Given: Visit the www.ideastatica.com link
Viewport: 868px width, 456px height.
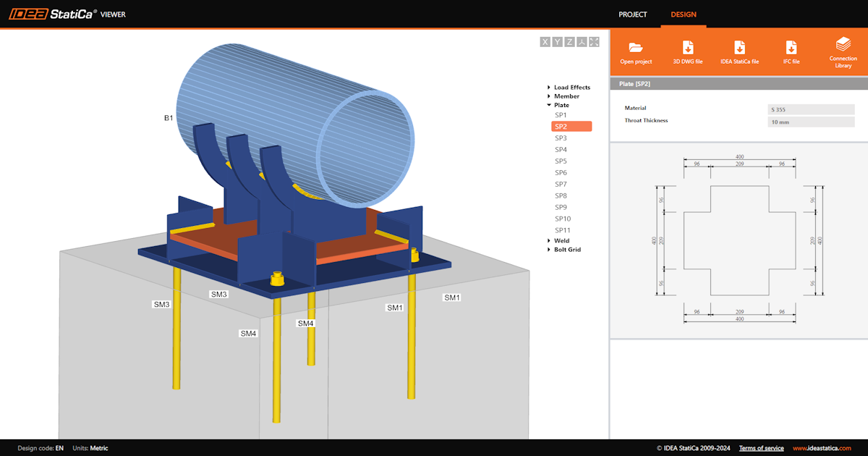Looking at the screenshot, I should [822, 448].
